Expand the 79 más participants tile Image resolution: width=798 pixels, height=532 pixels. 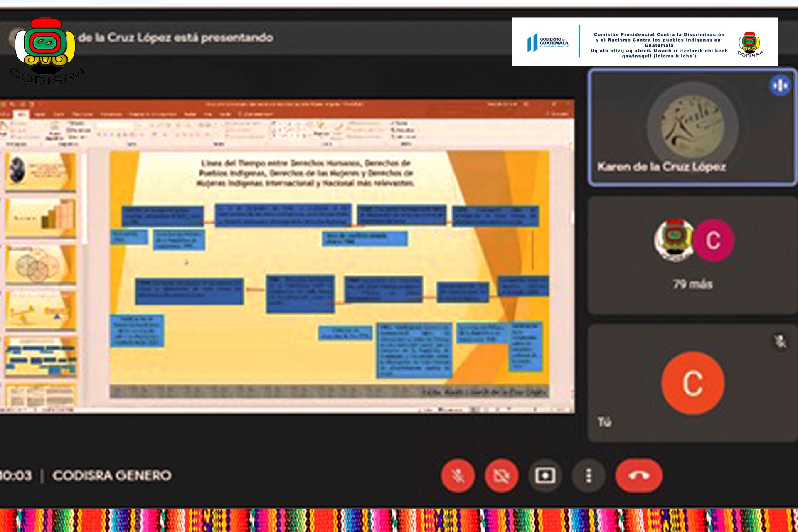[692, 284]
